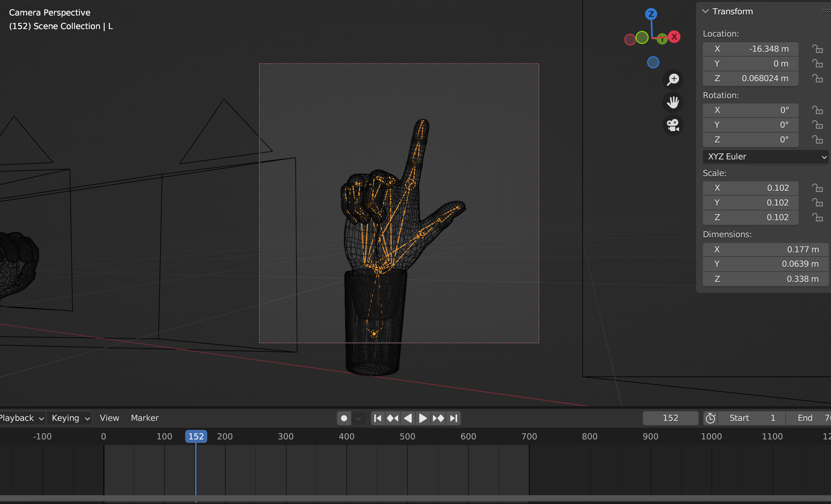831x504 pixels.
Task: Play the animation forward
Action: point(423,418)
